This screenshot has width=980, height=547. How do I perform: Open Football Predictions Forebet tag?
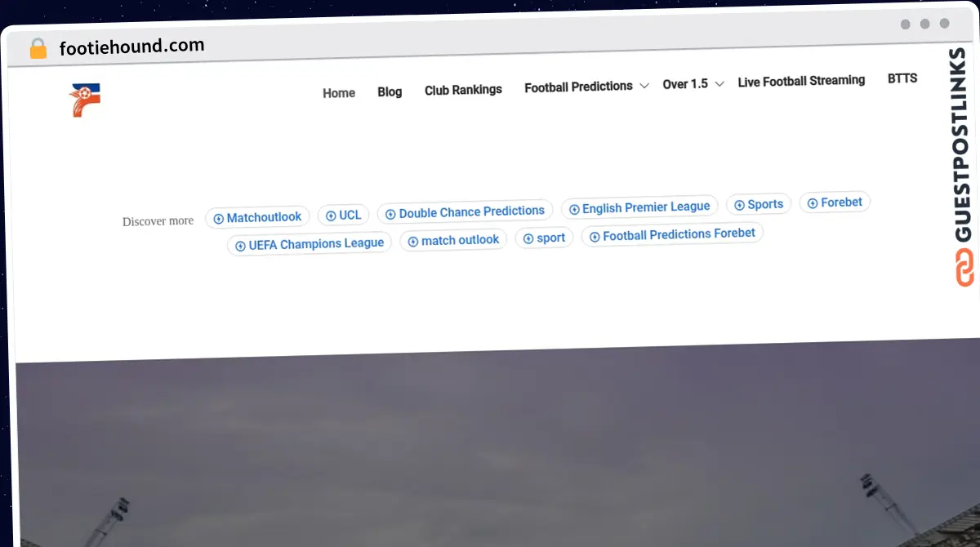(672, 234)
